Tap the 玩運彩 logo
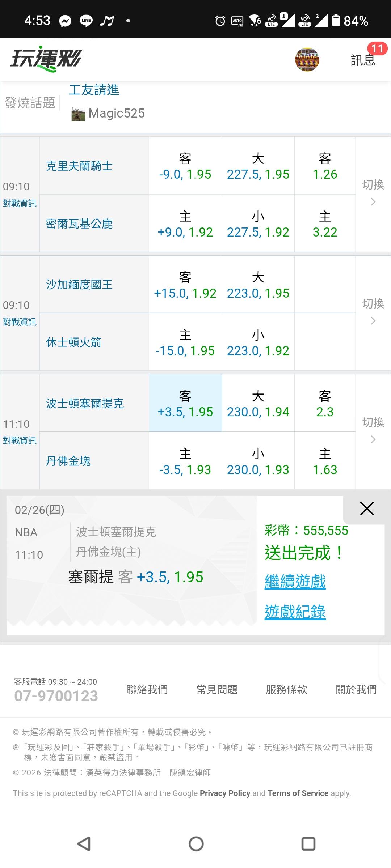Viewport: 391px width, 868px height. click(x=46, y=59)
